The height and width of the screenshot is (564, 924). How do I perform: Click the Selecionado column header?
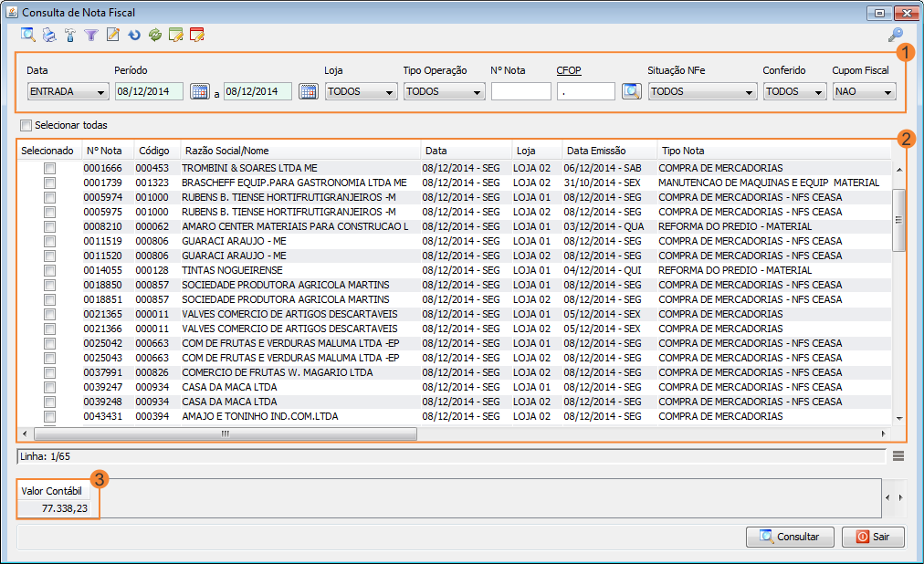tap(47, 151)
